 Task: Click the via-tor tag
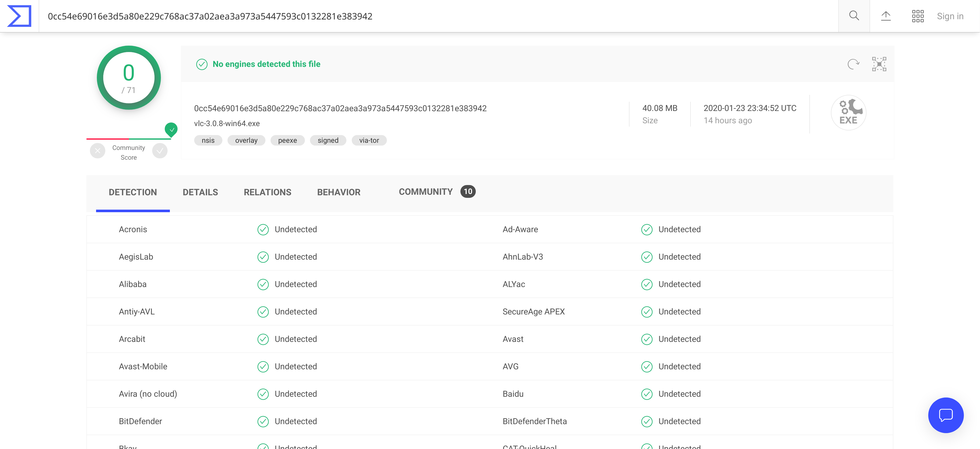369,140
